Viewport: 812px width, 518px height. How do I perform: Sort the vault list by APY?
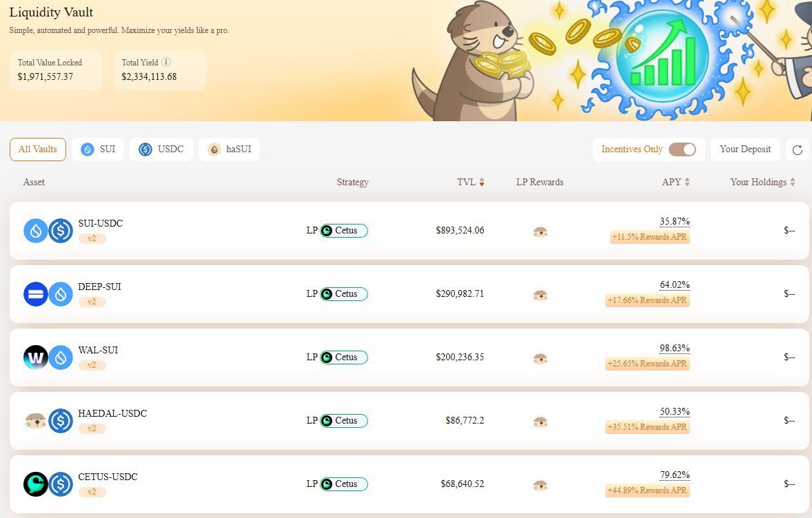point(687,183)
